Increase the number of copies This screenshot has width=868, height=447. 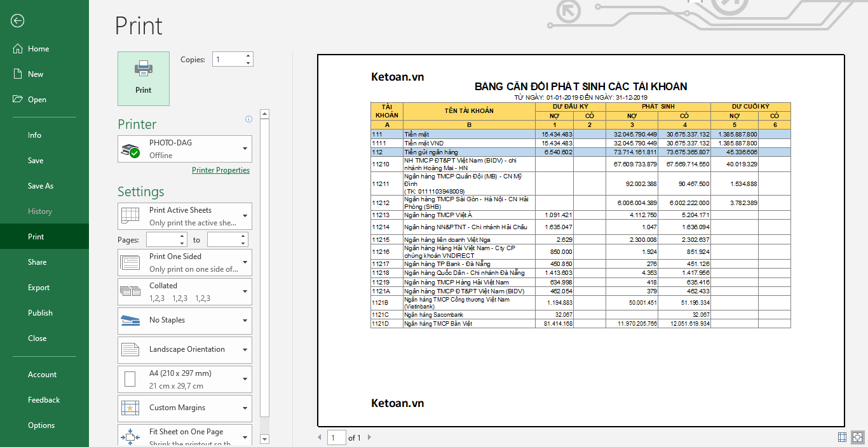tap(248, 56)
